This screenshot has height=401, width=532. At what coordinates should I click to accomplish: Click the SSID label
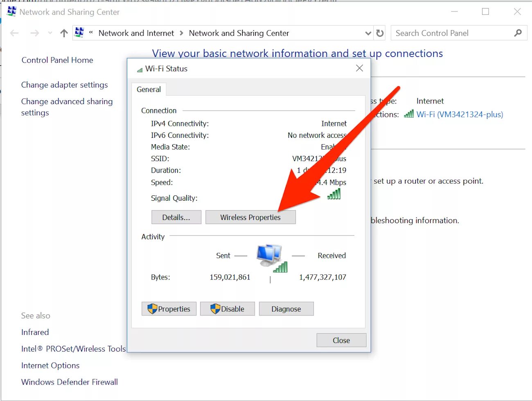point(160,159)
